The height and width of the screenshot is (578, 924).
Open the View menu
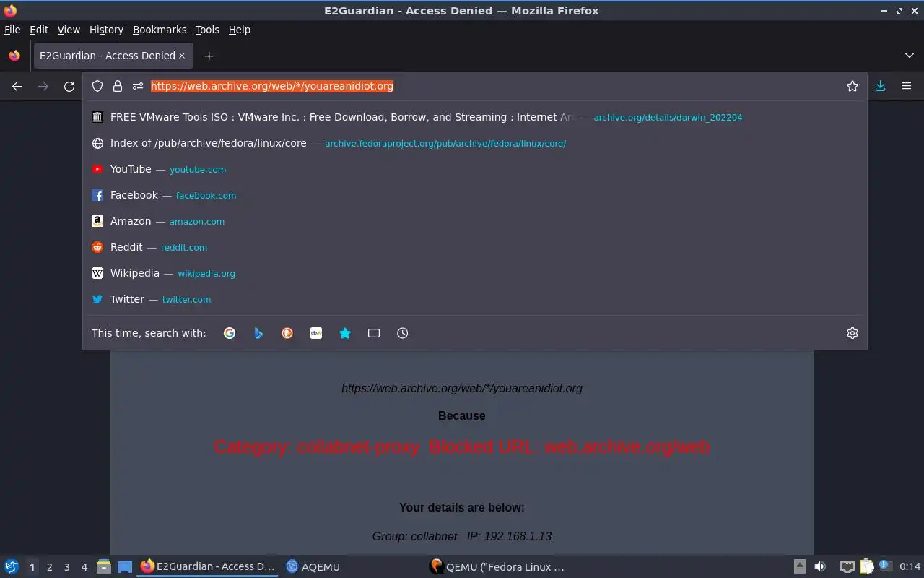click(69, 30)
